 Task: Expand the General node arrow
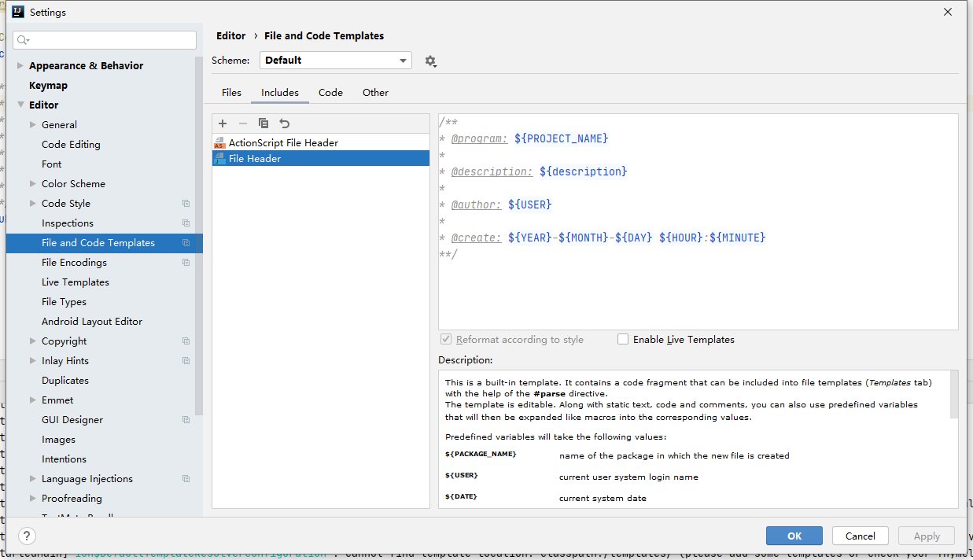(x=33, y=125)
